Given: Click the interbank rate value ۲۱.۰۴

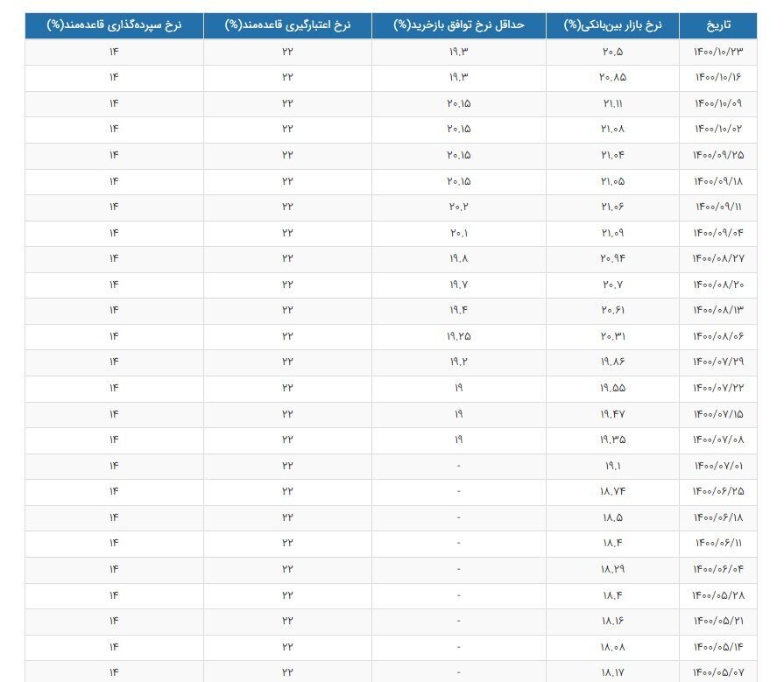Looking at the screenshot, I should point(612,155).
